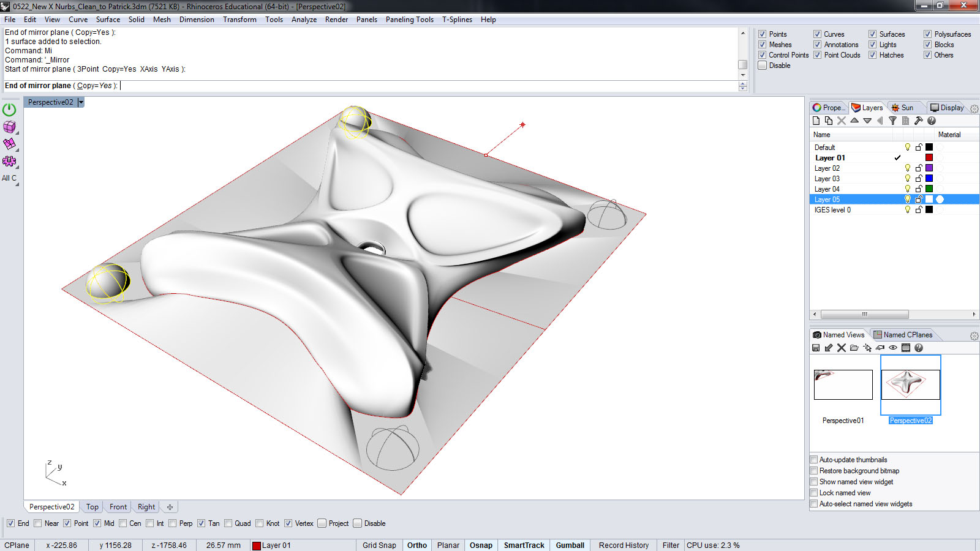Create a new layer in Layers panel
Screen dimensions: 980x551
coord(816,121)
